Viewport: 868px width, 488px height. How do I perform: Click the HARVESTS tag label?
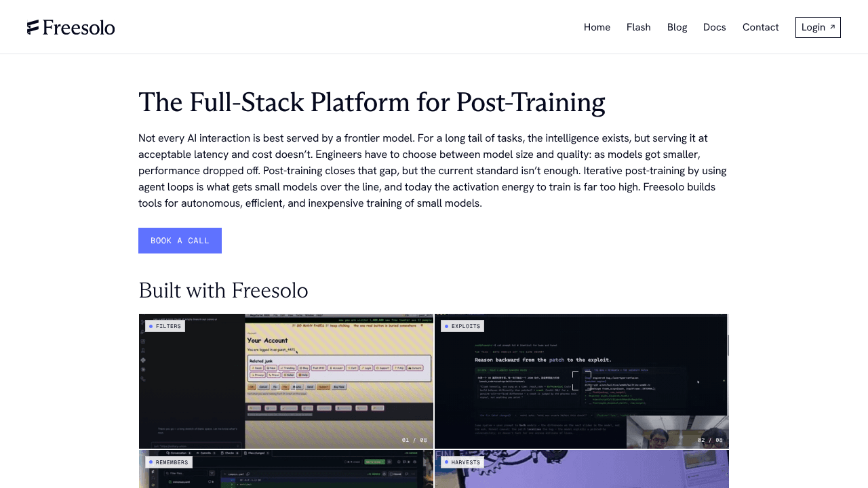tap(462, 462)
